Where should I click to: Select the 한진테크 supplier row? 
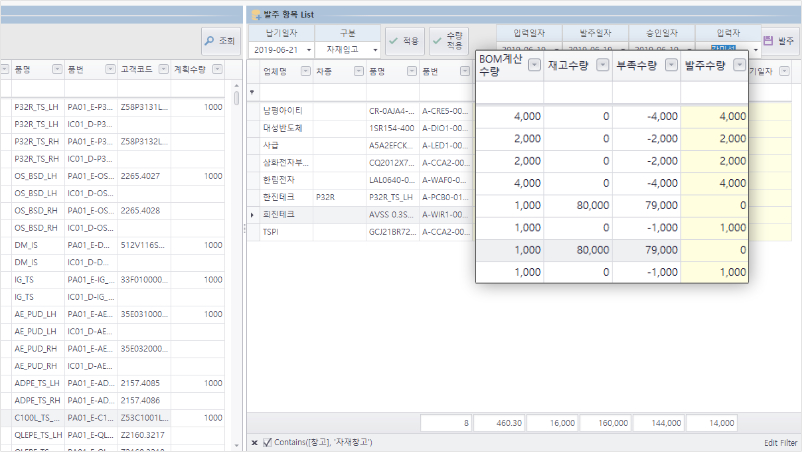point(279,197)
